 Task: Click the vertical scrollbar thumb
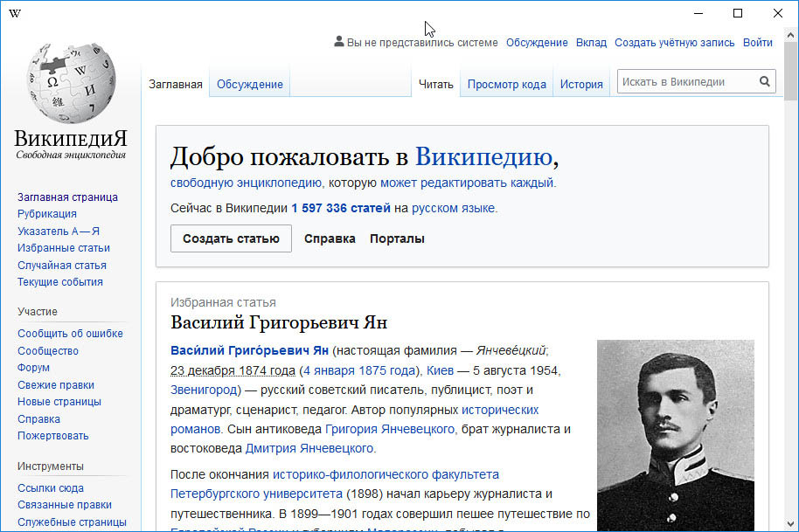790,72
